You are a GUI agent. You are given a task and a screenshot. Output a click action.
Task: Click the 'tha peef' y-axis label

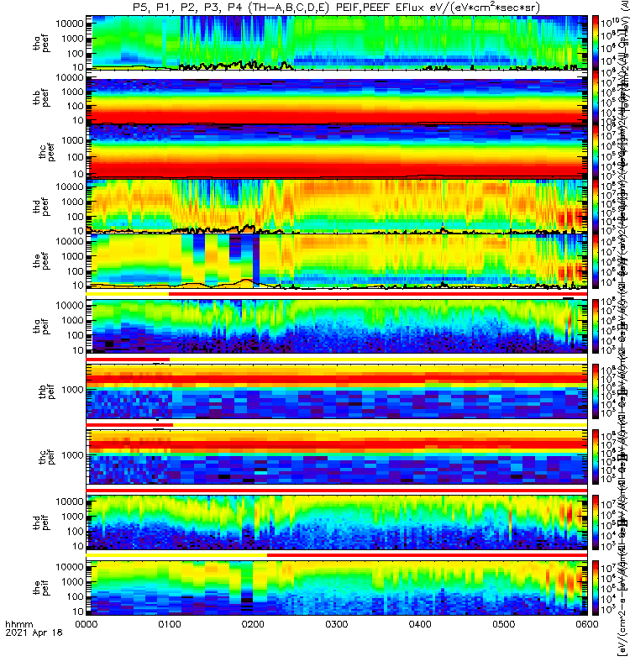coord(41,44)
